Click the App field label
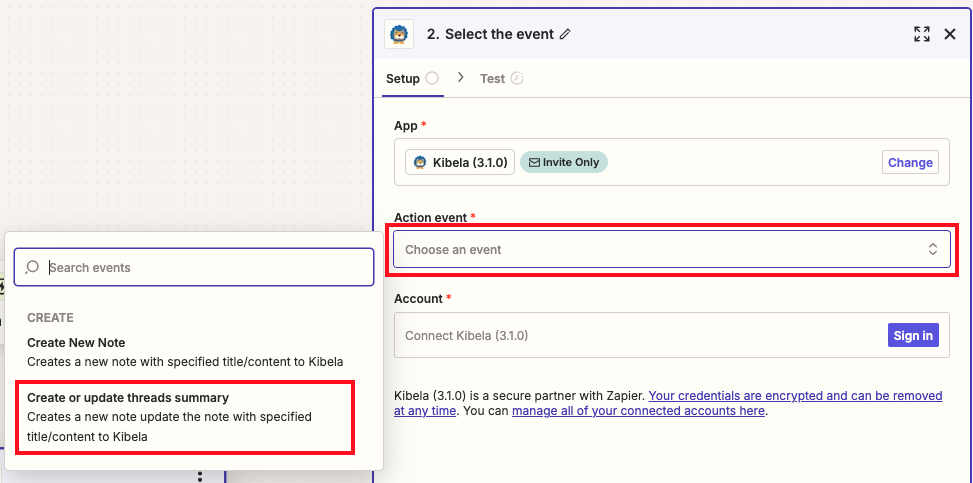This screenshot has width=973, height=483. (x=405, y=125)
